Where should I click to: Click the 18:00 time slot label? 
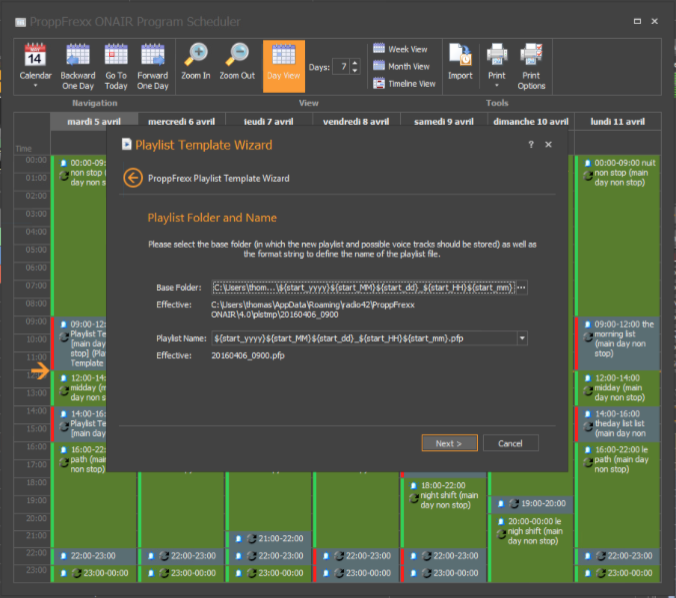point(36,482)
